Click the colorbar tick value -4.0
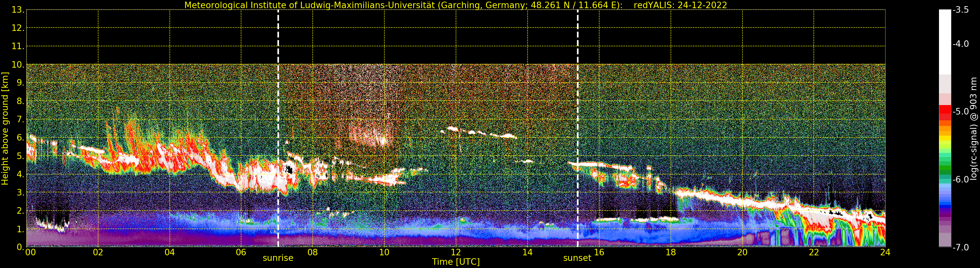Image resolution: width=980 pixels, height=268 pixels. pyautogui.click(x=960, y=44)
